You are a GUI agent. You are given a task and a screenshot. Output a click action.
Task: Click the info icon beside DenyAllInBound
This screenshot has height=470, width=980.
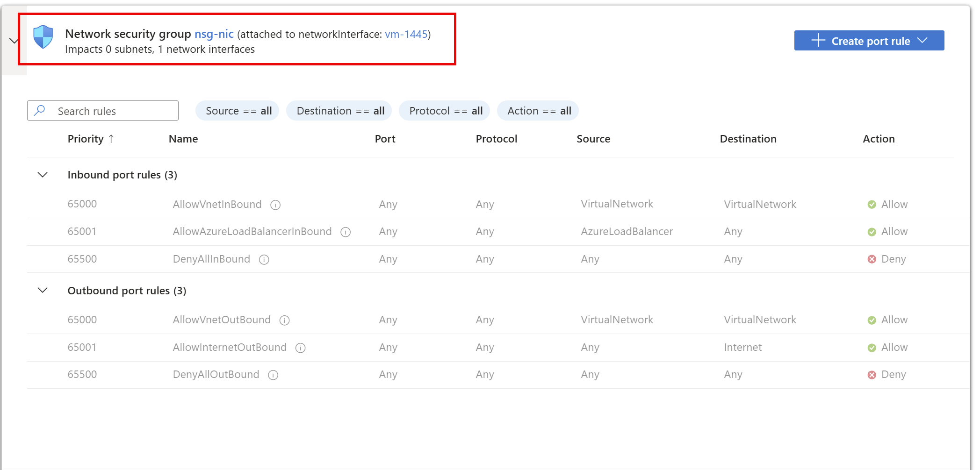click(x=264, y=260)
